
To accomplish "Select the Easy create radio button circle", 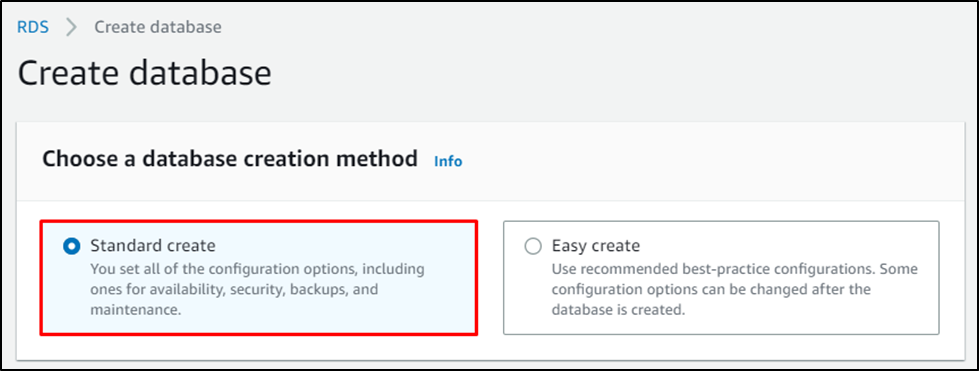I will tap(533, 247).
